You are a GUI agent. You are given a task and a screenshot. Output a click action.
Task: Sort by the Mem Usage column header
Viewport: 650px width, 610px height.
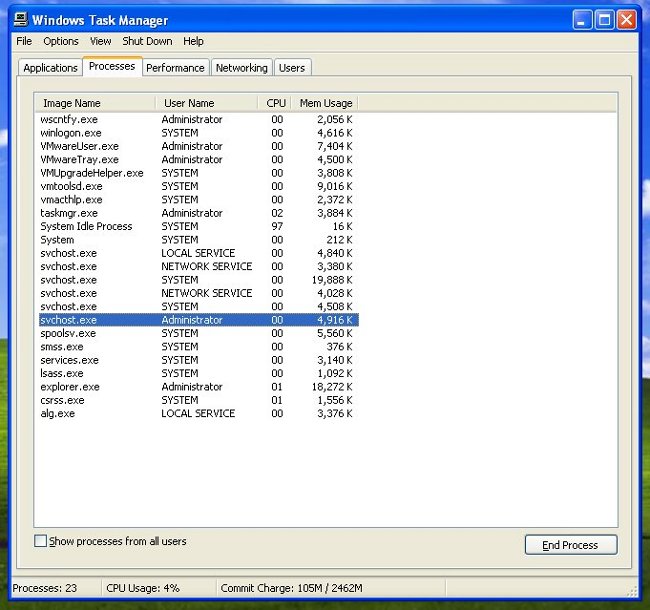point(325,103)
